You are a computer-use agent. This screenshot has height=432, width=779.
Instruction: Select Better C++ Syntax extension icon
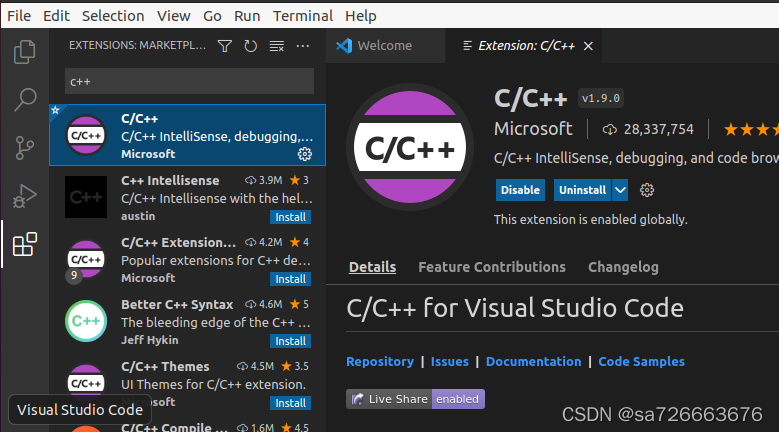point(86,321)
